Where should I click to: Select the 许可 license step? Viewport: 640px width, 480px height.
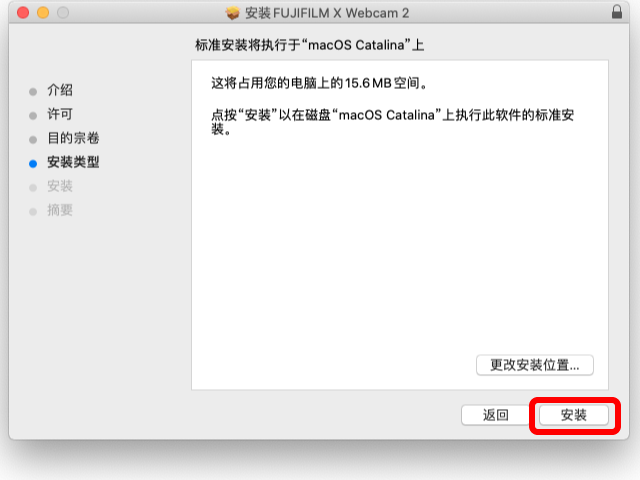pos(60,114)
